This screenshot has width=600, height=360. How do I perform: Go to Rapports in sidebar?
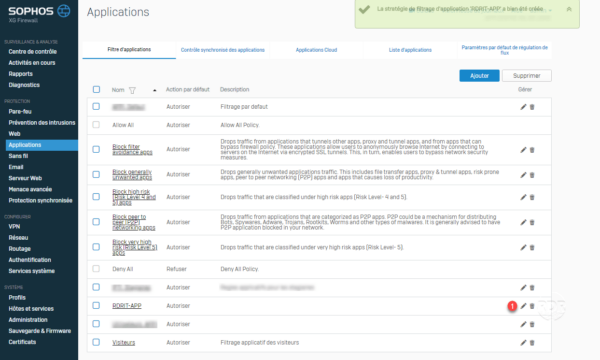pyautogui.click(x=21, y=74)
